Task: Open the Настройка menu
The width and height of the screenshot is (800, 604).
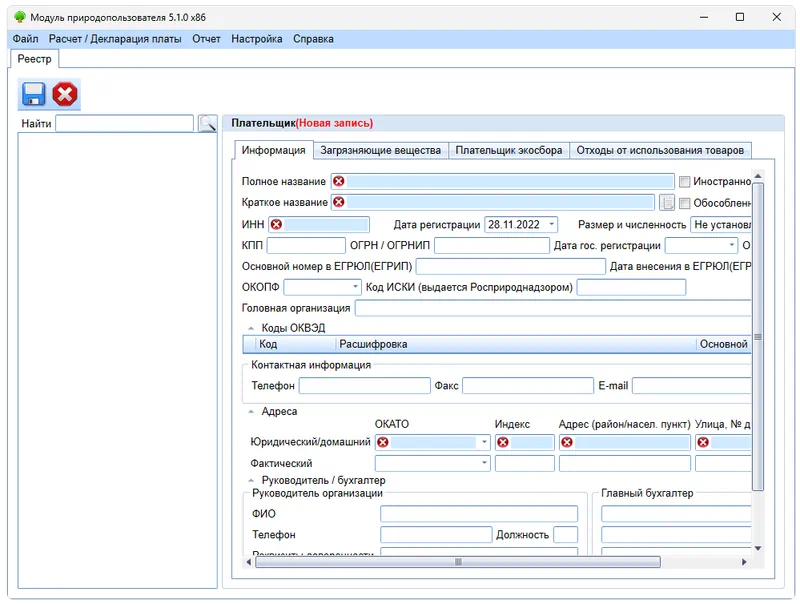Action: tap(257, 39)
